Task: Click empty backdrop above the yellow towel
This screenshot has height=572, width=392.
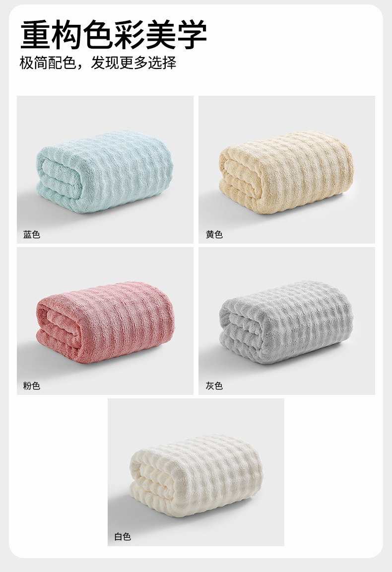Action: point(287,112)
